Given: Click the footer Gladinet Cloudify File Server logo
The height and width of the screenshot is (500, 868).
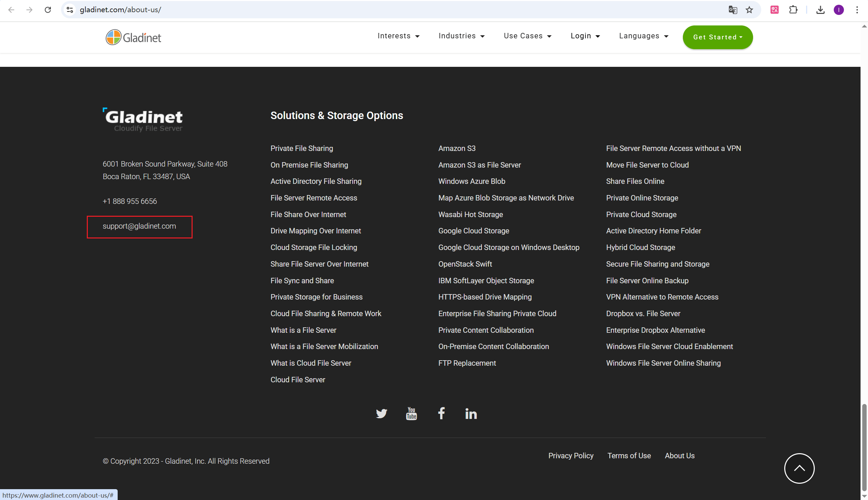Looking at the screenshot, I should [x=143, y=120].
